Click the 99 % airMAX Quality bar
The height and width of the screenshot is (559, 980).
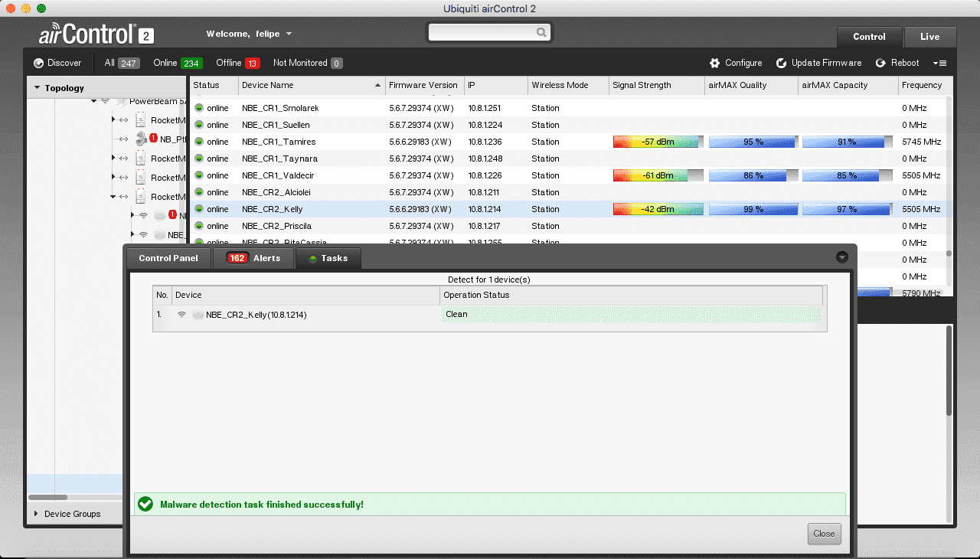[753, 209]
